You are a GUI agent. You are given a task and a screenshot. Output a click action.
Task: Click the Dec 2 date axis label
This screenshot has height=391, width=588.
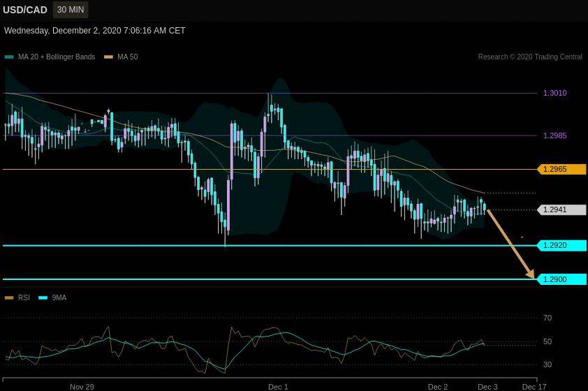(x=438, y=387)
